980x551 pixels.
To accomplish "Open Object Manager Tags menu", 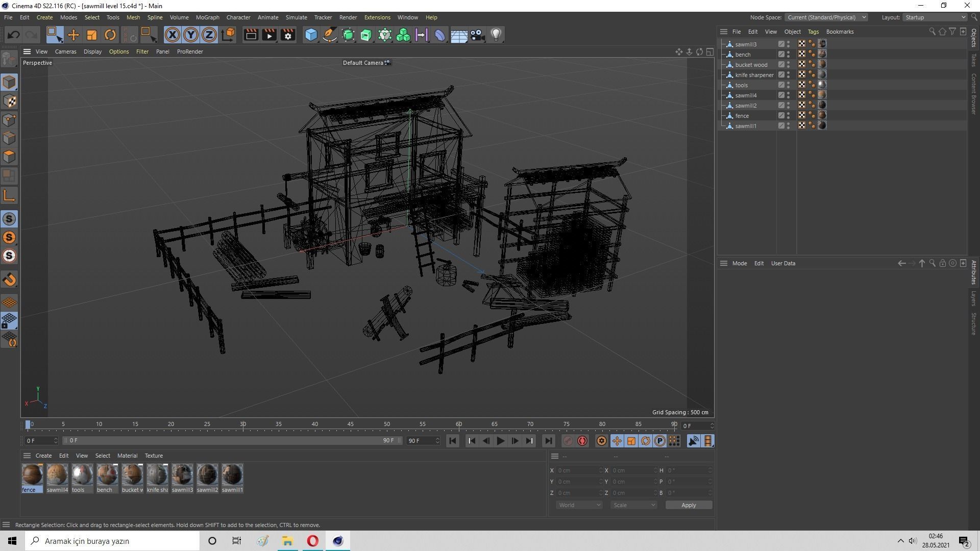I will coord(813,32).
